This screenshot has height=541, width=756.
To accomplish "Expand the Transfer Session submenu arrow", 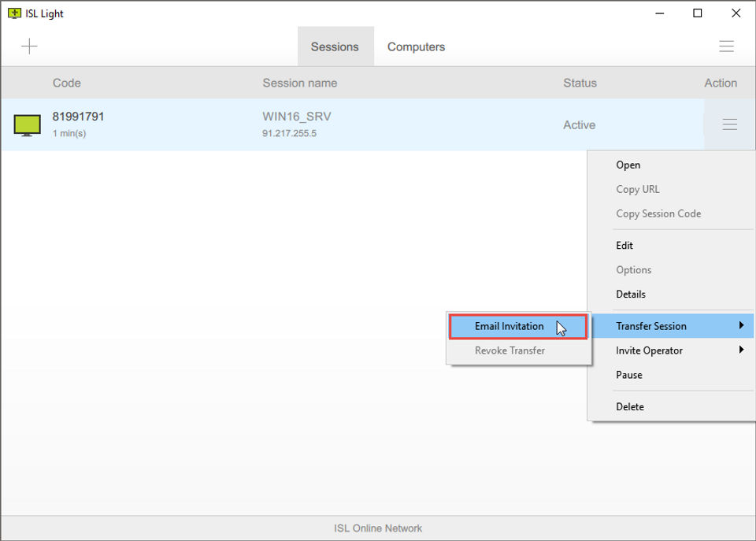I will tap(742, 325).
